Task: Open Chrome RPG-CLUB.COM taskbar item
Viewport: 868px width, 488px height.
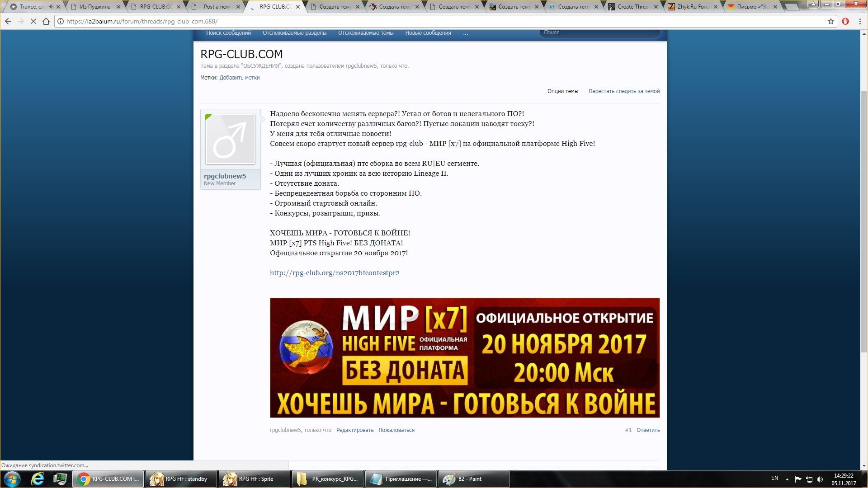Action: [108, 479]
